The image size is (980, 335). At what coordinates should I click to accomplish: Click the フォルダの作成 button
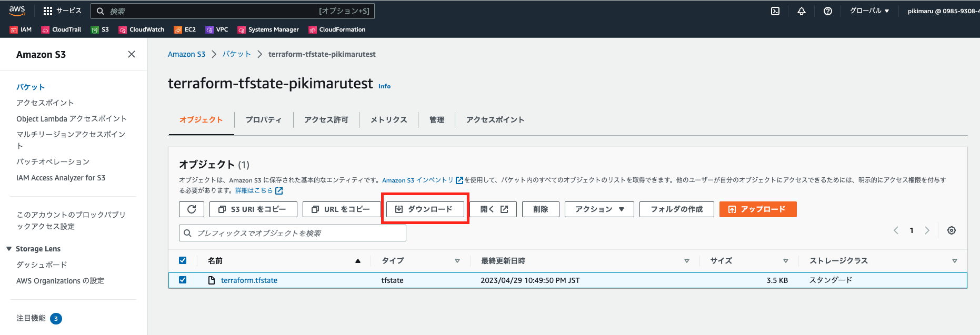(x=677, y=209)
